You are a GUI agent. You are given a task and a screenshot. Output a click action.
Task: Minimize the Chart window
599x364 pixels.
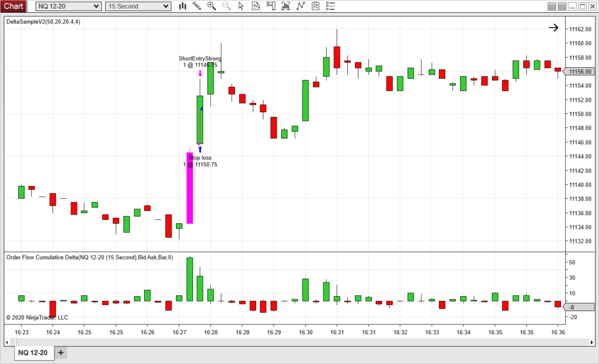(x=572, y=6)
